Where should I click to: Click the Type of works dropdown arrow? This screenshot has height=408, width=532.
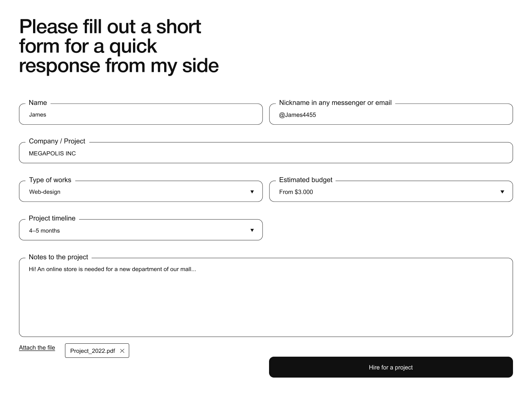[x=252, y=192]
